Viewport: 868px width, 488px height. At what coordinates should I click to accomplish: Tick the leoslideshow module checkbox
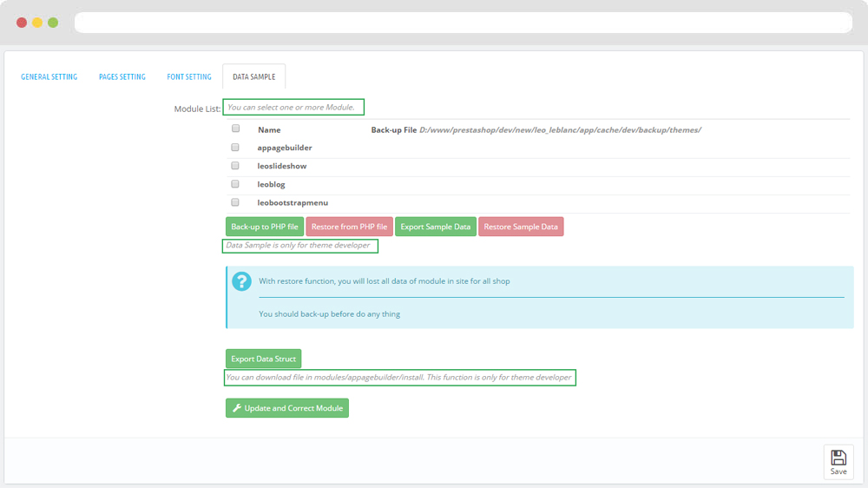(x=235, y=166)
